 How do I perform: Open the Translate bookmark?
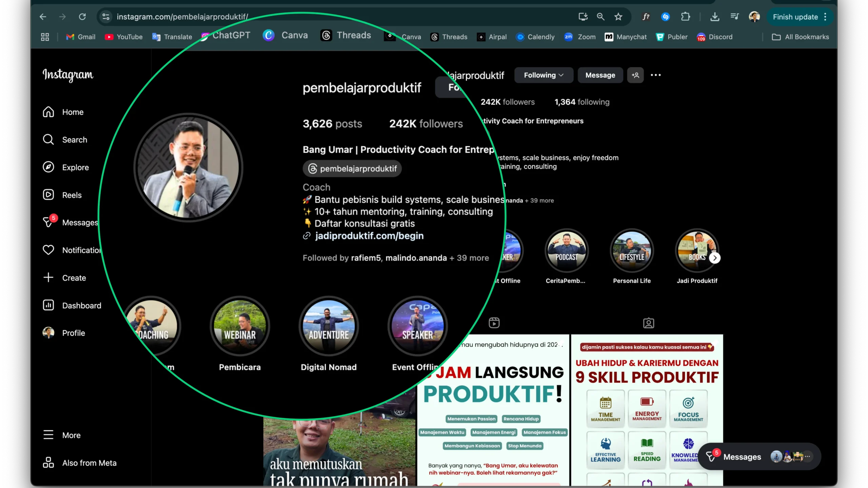pos(172,37)
